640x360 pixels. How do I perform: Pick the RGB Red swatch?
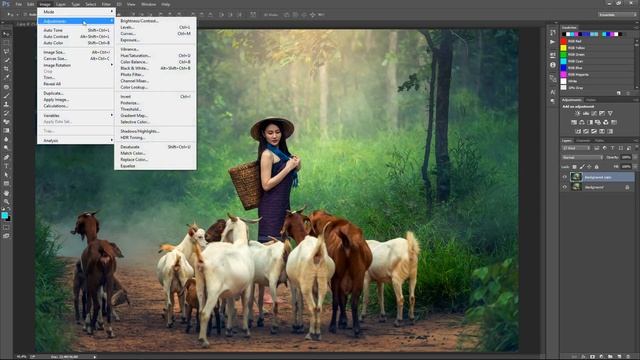tap(564, 41)
